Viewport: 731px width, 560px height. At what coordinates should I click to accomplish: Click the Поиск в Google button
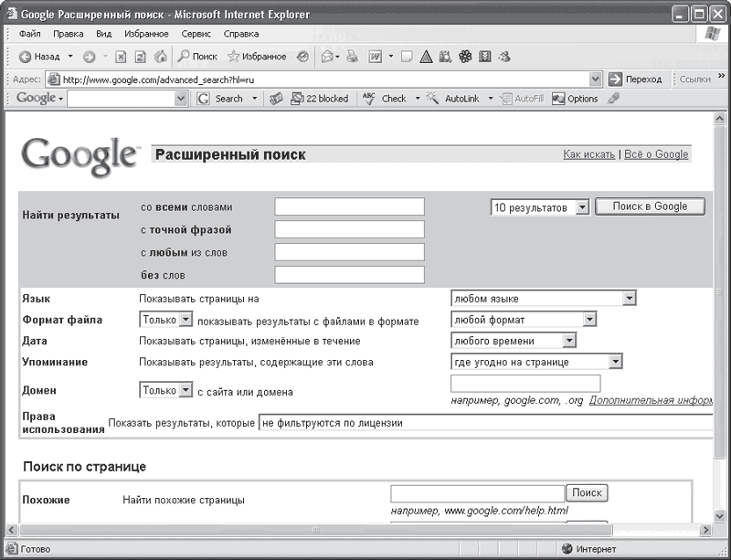coord(650,206)
